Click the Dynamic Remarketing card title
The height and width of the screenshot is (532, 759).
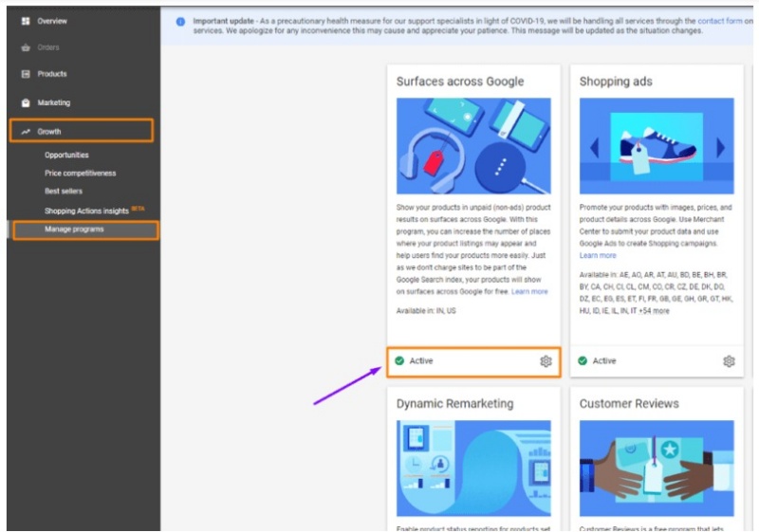click(455, 403)
